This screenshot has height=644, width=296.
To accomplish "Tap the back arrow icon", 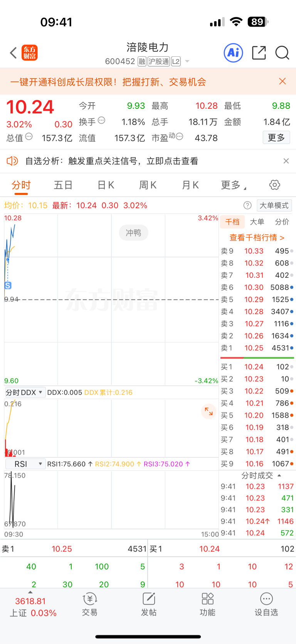I will [x=13, y=53].
